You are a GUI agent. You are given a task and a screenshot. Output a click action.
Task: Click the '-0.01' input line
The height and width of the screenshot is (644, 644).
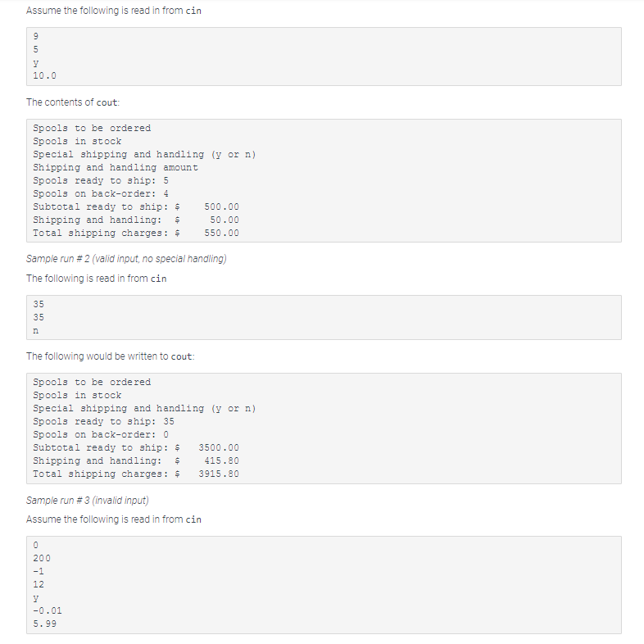[47, 610]
